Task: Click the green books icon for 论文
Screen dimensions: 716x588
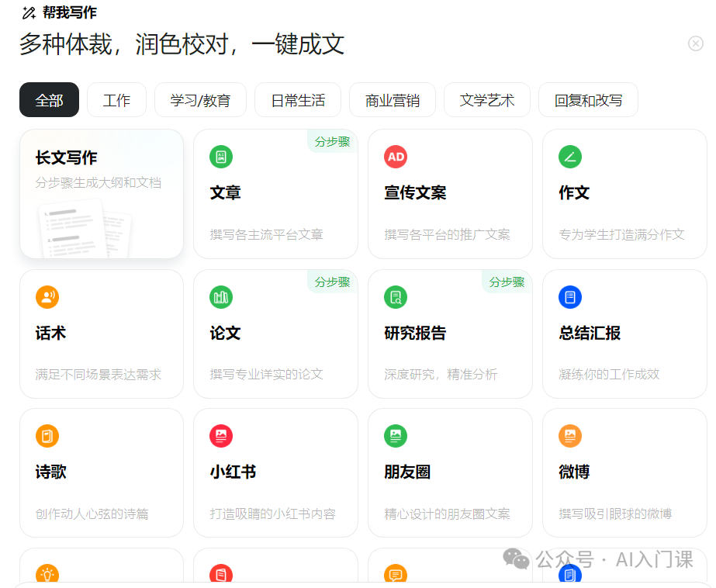Action: [221, 297]
